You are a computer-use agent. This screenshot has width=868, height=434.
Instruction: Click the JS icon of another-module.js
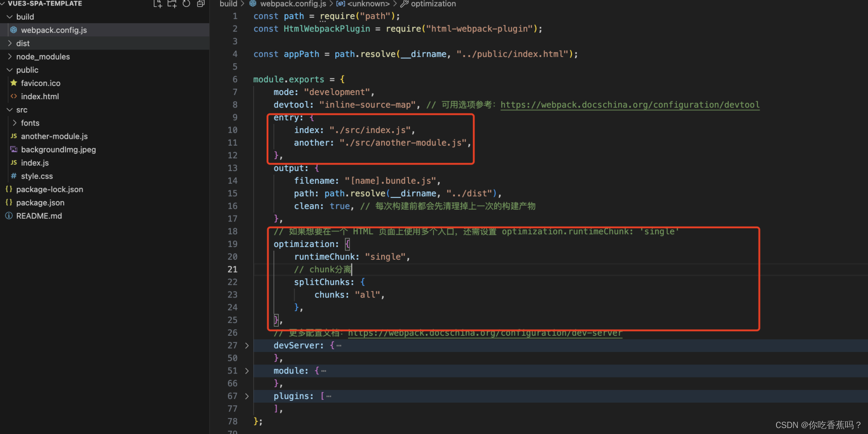point(14,136)
